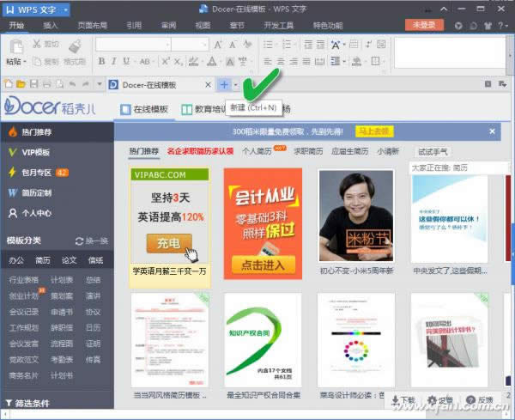Screen dimensions: 515x420
Task: Select the Format Painter brush icon
Action: click(76, 46)
